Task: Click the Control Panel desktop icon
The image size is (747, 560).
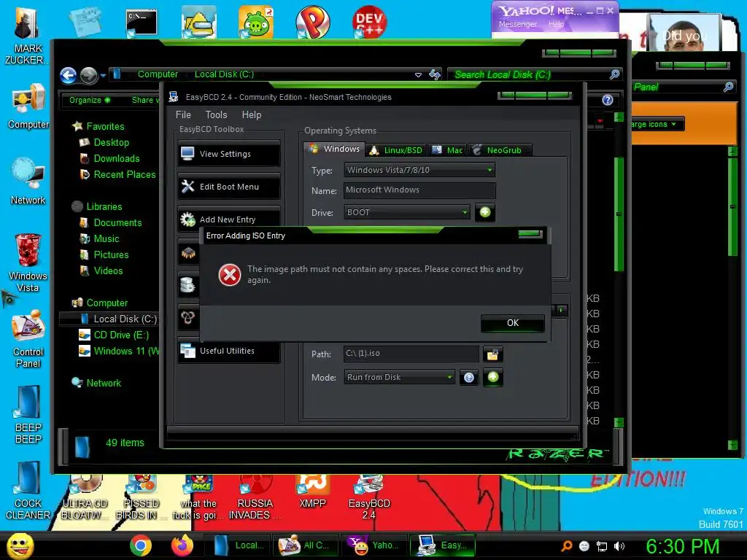Action: (28, 339)
